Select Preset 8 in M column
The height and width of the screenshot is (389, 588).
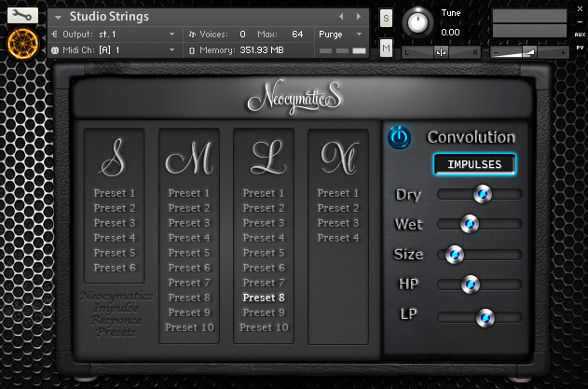189,298
